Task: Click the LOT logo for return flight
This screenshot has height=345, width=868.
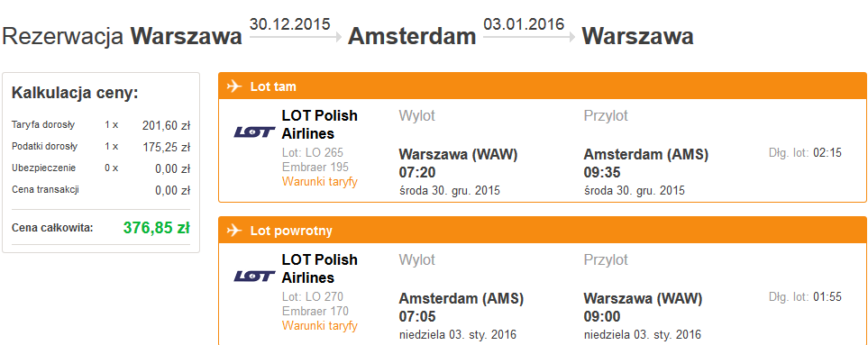Action: tap(254, 276)
